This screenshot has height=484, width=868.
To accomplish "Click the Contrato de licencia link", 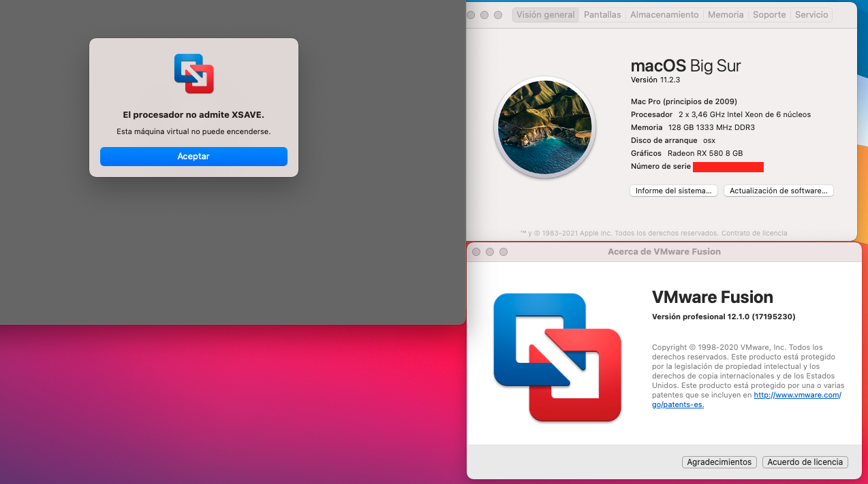I will click(754, 233).
